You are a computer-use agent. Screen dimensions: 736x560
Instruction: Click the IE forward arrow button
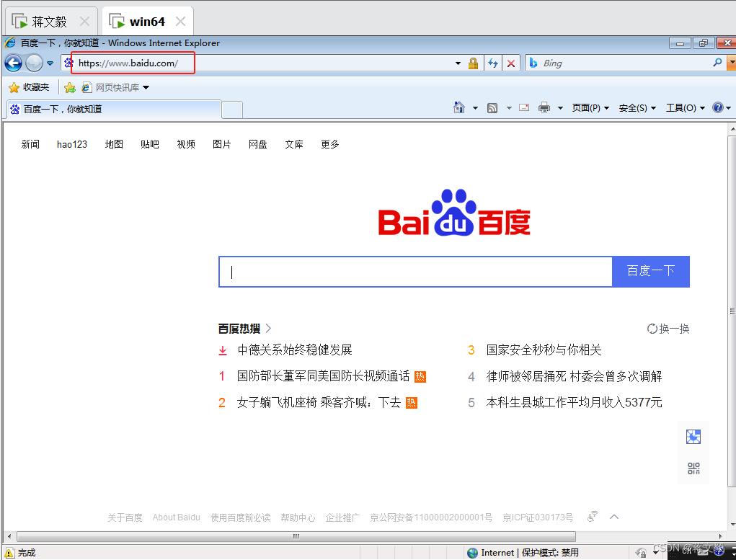tap(34, 63)
